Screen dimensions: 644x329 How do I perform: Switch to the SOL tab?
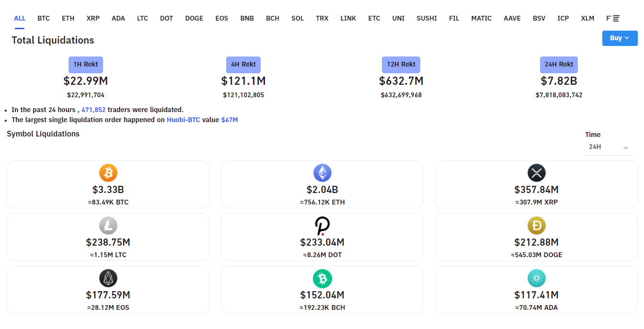tap(298, 18)
